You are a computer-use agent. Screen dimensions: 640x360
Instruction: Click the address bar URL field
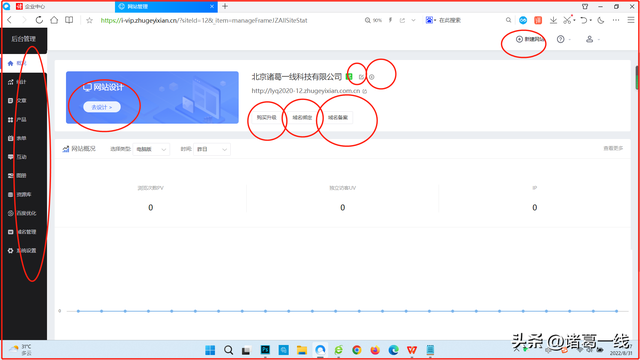click(204, 20)
